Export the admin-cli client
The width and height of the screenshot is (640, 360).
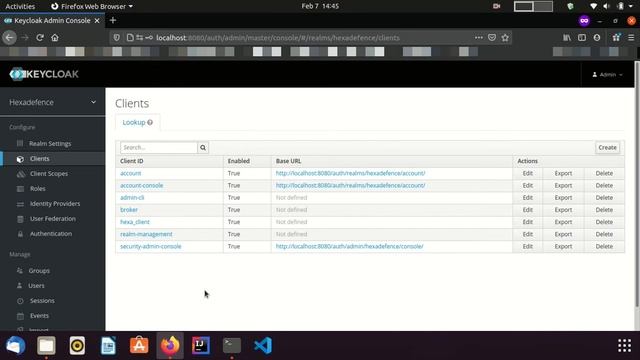[x=563, y=198]
